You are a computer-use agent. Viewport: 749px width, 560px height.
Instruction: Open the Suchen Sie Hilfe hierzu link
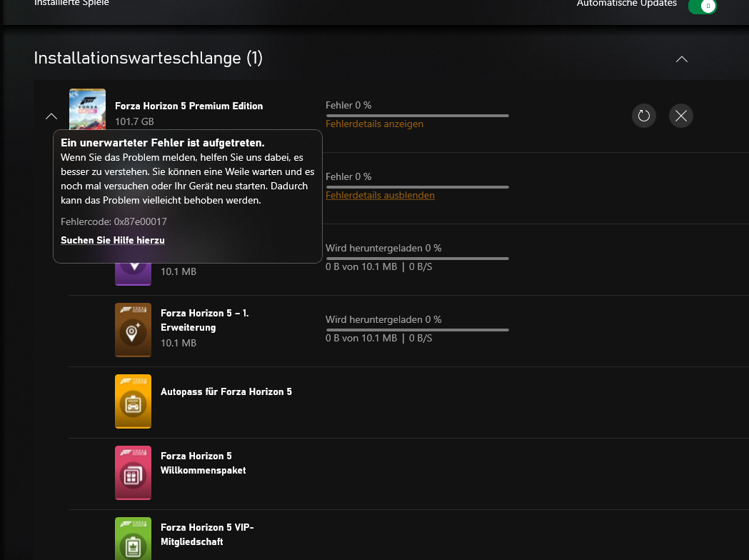click(x=113, y=240)
